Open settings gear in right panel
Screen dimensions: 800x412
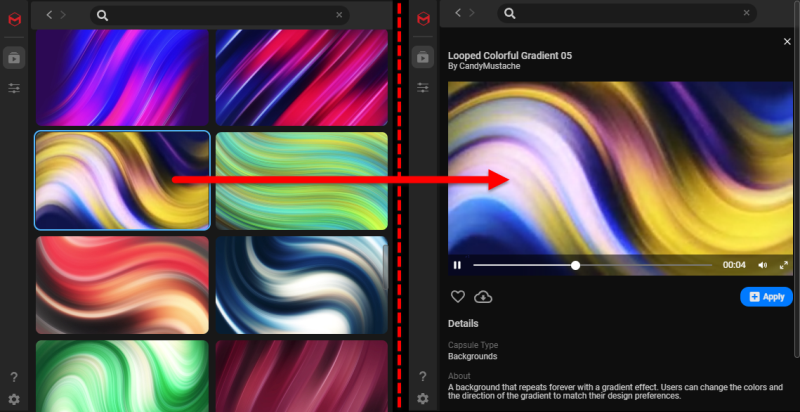tap(422, 399)
